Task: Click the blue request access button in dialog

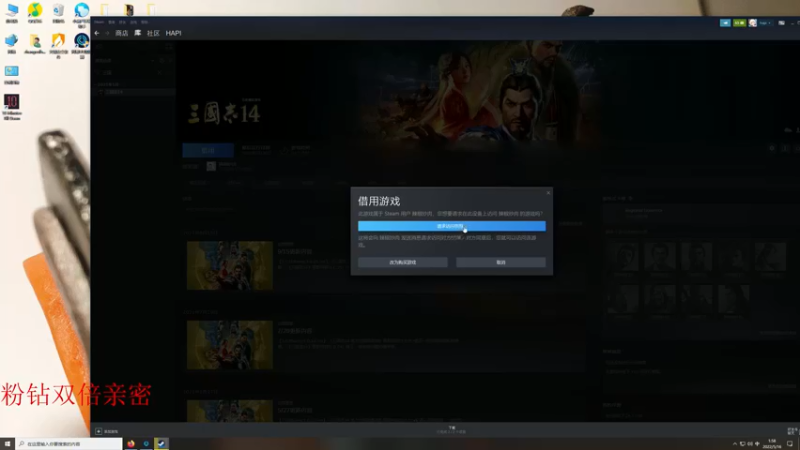Action: click(x=452, y=226)
